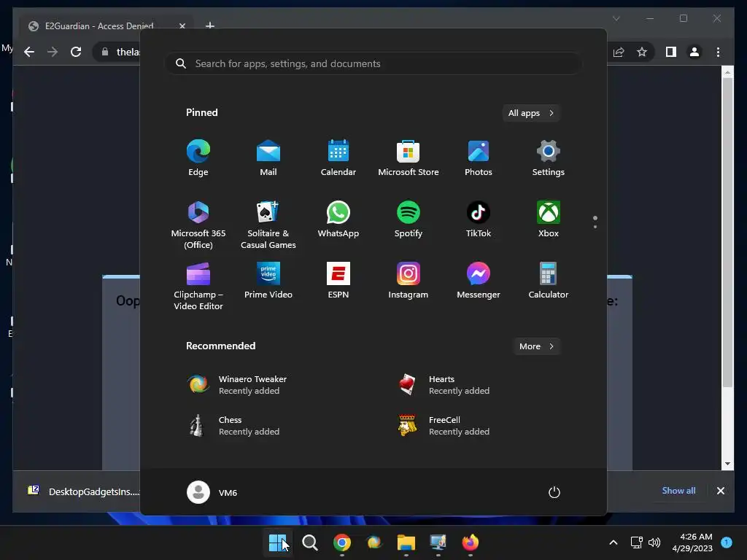Launch the Calendar app
The height and width of the screenshot is (560, 747).
point(338,157)
